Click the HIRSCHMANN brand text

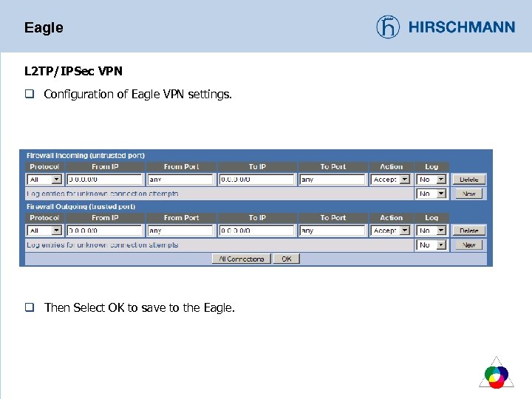pos(462,27)
